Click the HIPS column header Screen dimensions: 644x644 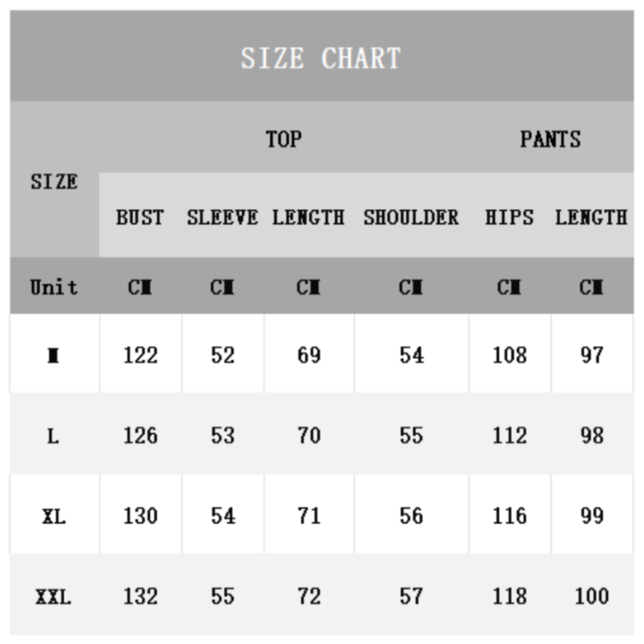pos(509,217)
